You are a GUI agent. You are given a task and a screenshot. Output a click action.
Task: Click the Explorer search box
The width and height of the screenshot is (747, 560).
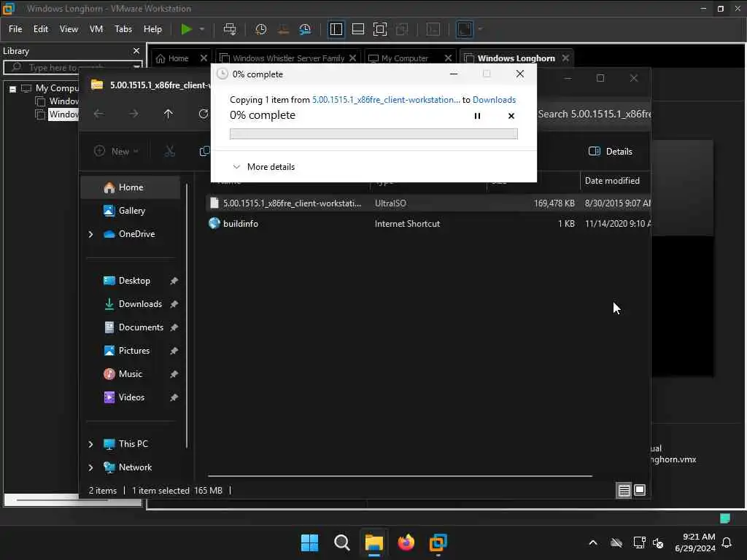[594, 114]
